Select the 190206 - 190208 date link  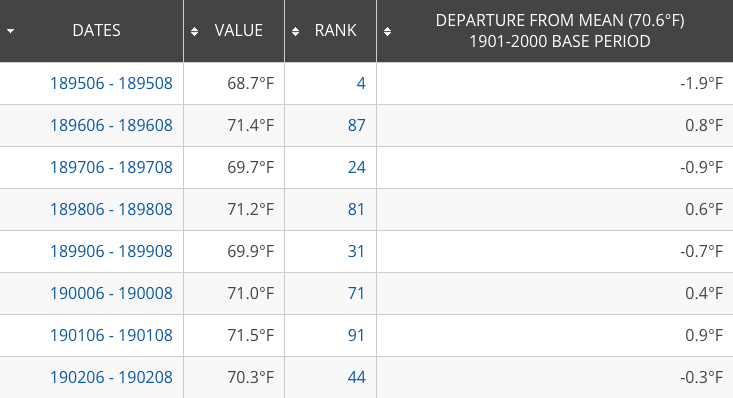pyautogui.click(x=111, y=377)
